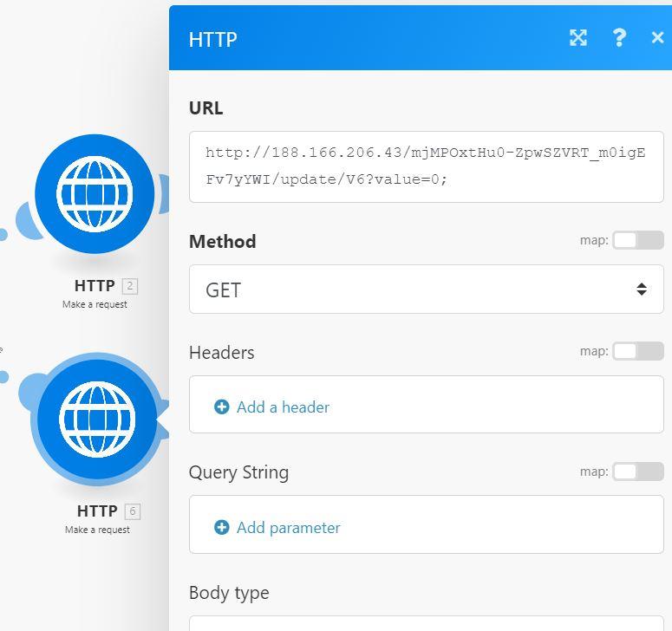
Task: Click the HTTP title in the panel header
Action: pyautogui.click(x=212, y=39)
